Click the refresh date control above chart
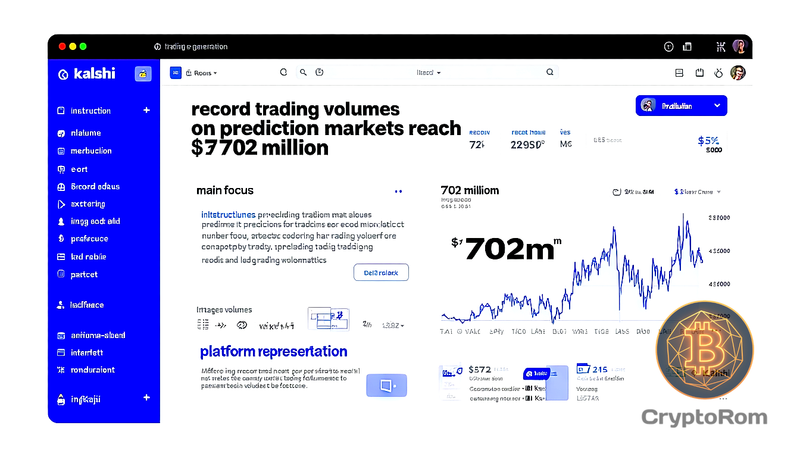The height and width of the screenshot is (457, 800). 633,192
